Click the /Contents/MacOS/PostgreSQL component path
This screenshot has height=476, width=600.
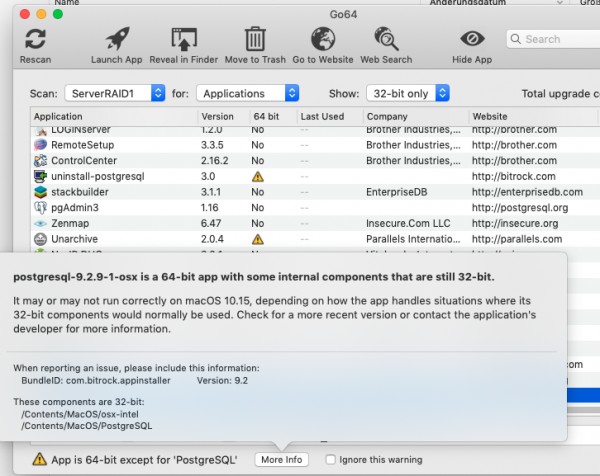click(x=86, y=426)
